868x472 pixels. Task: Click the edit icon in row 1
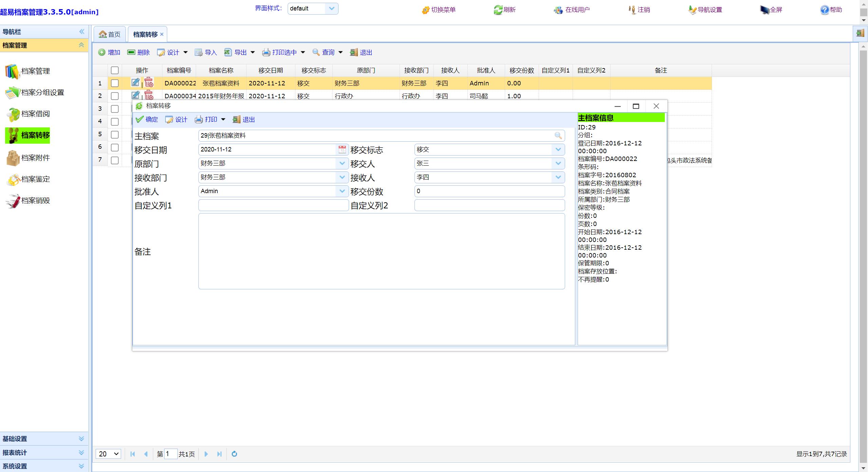135,82
